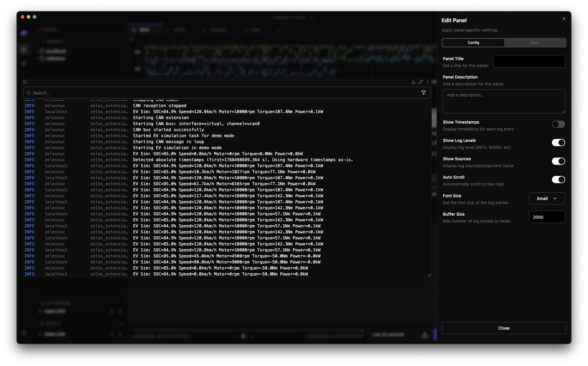
Task: Click the pencil edit icon on the log panel
Action: pyautogui.click(x=421, y=82)
